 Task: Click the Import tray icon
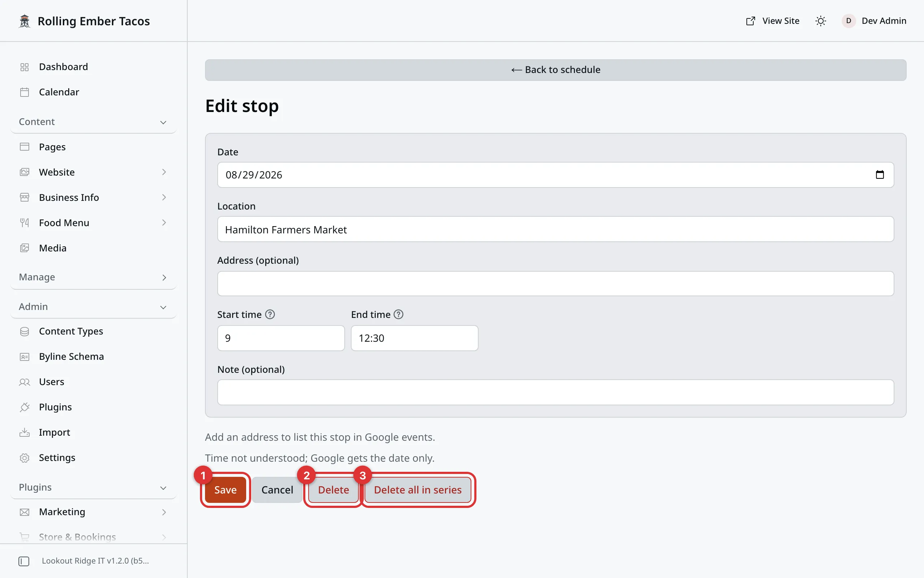[25, 432]
